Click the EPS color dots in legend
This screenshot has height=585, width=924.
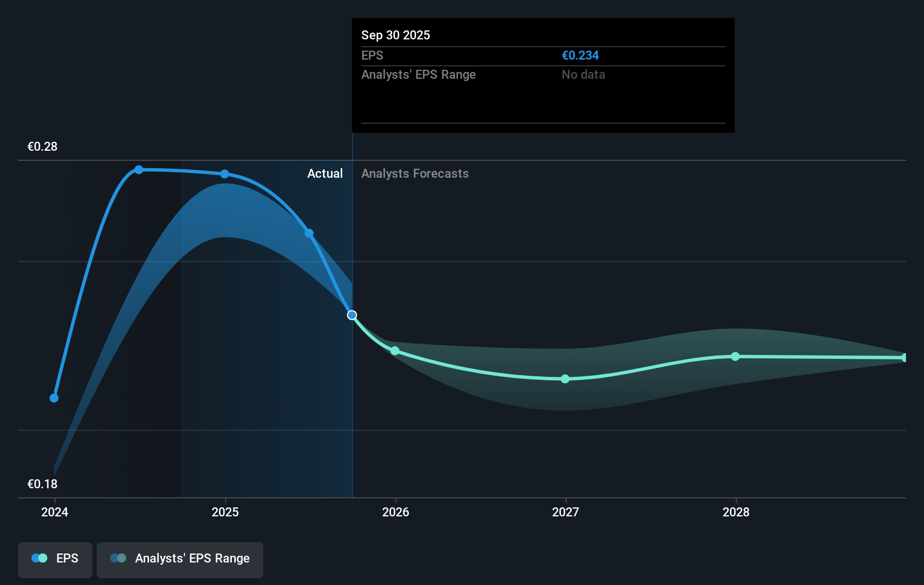pyautogui.click(x=39, y=558)
